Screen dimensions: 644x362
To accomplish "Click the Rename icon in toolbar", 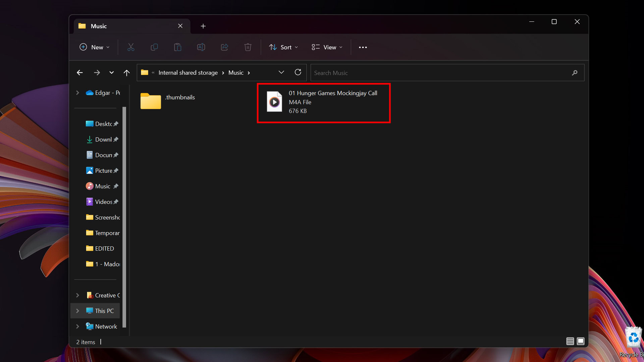I will (201, 47).
